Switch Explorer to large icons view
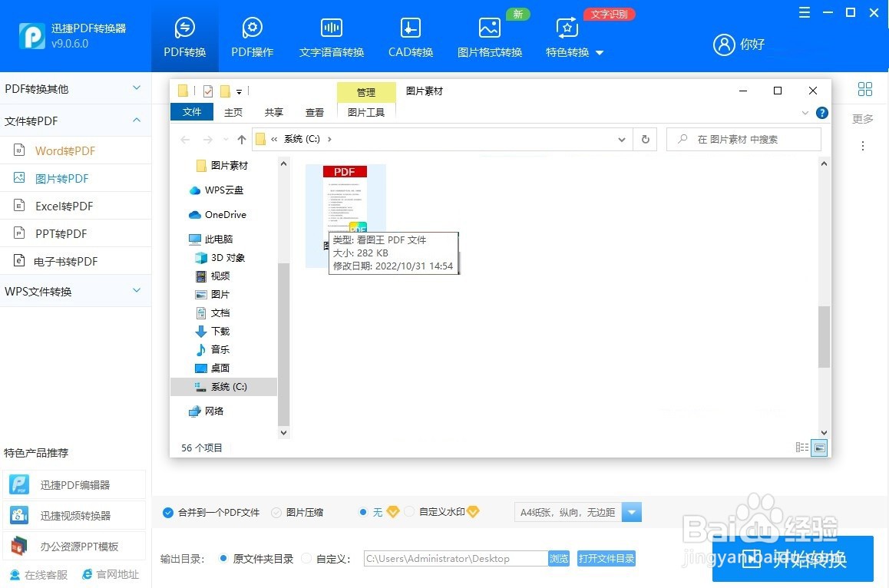 [x=819, y=448]
